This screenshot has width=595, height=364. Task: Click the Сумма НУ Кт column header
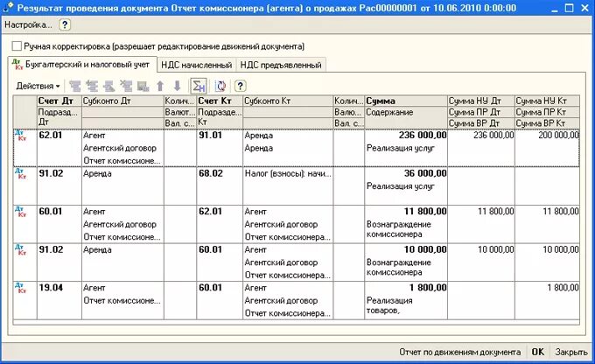tap(547, 101)
